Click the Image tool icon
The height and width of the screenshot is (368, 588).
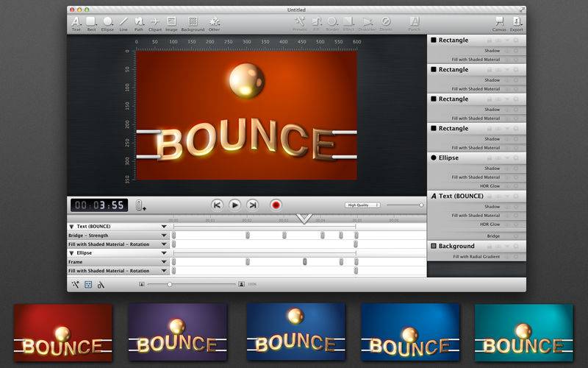[x=171, y=22]
